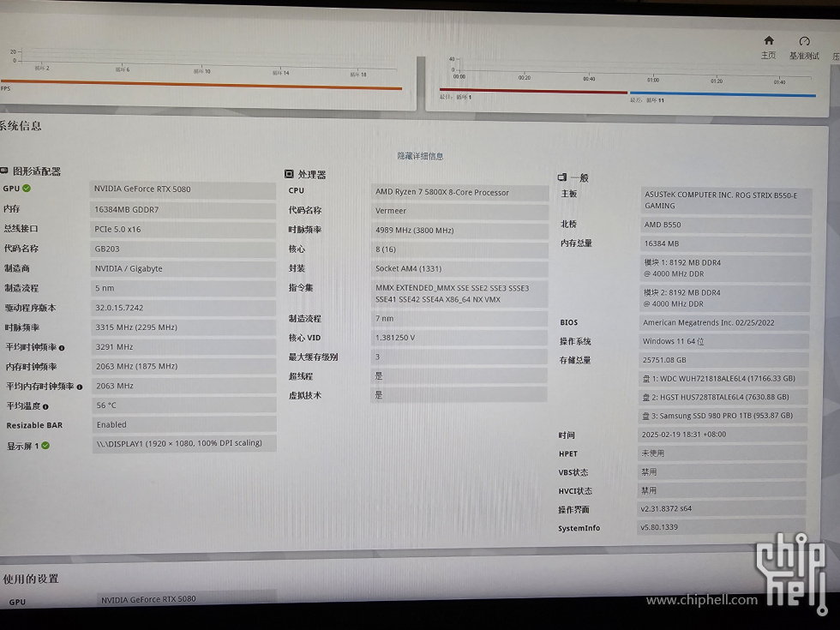Select the 16384MB GDDR7 memory value
The height and width of the screenshot is (630, 840).
pyautogui.click(x=183, y=209)
